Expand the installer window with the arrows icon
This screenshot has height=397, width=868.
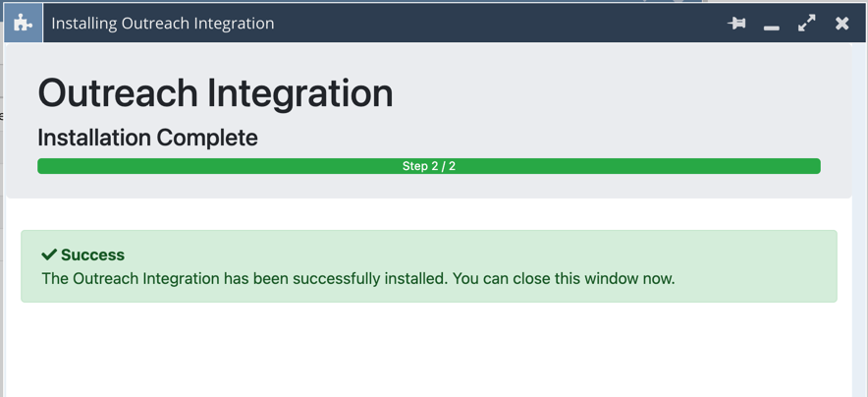pyautogui.click(x=807, y=23)
